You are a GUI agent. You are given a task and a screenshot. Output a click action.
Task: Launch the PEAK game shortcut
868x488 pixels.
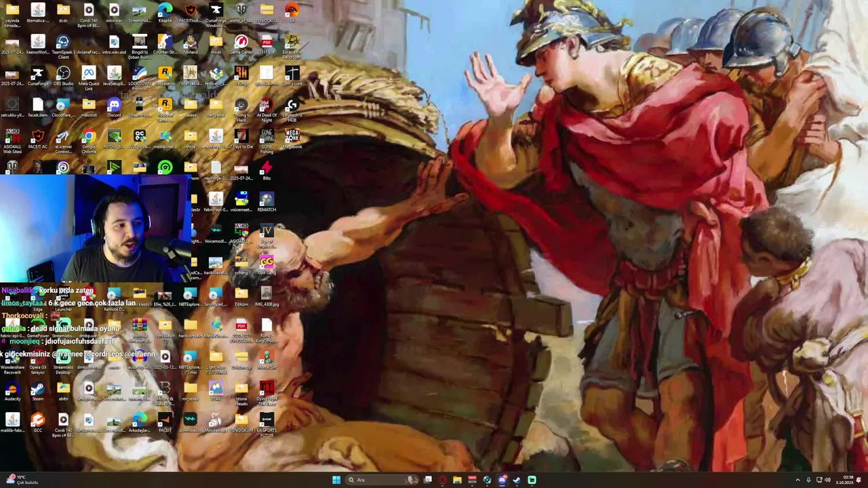(x=216, y=392)
